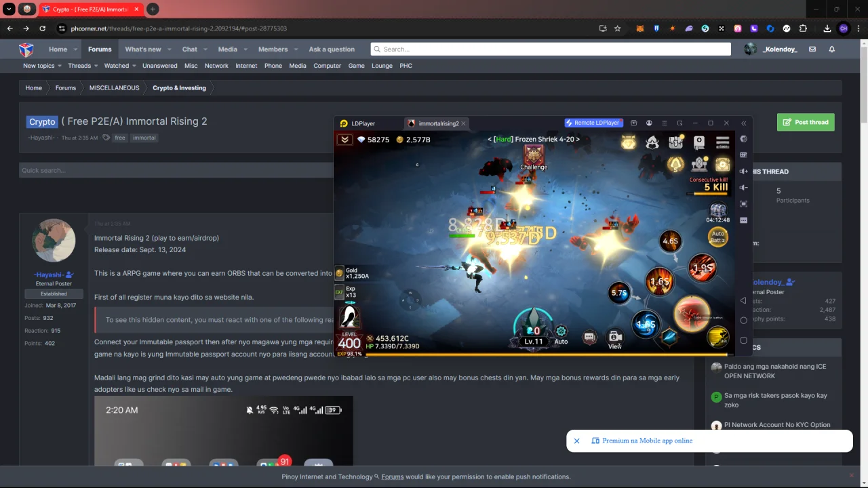Open the hero helmet icon in game
Image resolution: width=868 pixels, height=488 pixels.
coord(652,142)
